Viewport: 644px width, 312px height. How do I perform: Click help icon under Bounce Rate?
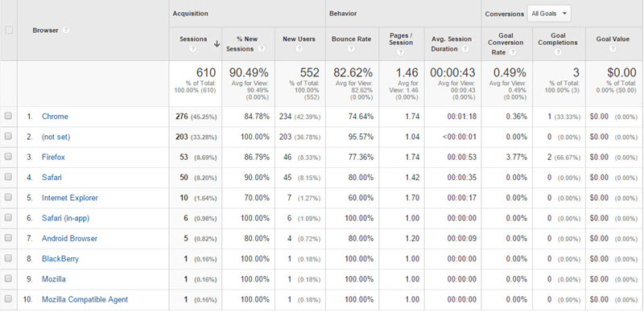[351, 49]
